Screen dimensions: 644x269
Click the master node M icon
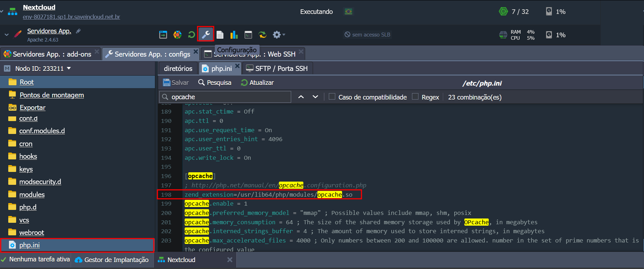pyautogui.click(x=7, y=68)
